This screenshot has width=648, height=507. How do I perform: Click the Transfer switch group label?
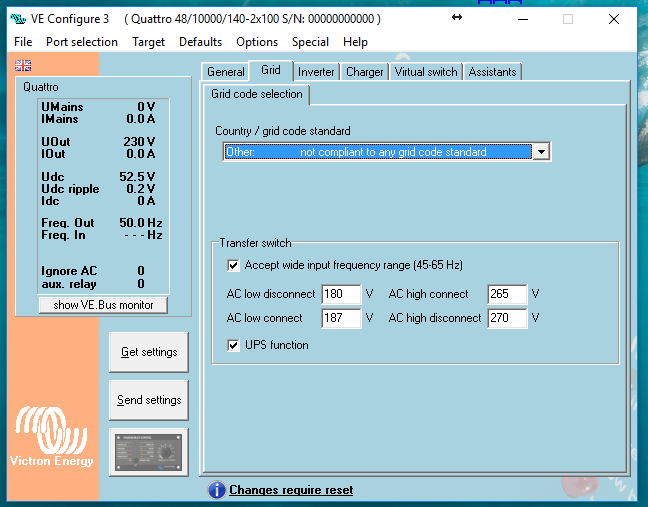coord(255,243)
